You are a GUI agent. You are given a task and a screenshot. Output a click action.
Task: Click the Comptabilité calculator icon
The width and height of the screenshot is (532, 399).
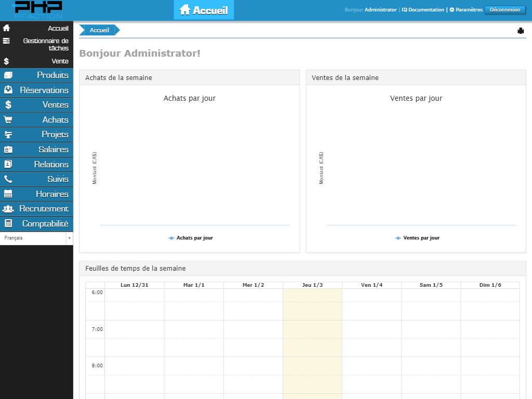point(8,224)
